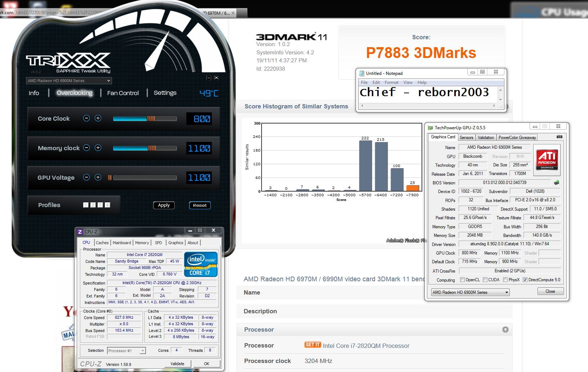
Task: Click the orange GET IT badge
Action: tap(312, 345)
